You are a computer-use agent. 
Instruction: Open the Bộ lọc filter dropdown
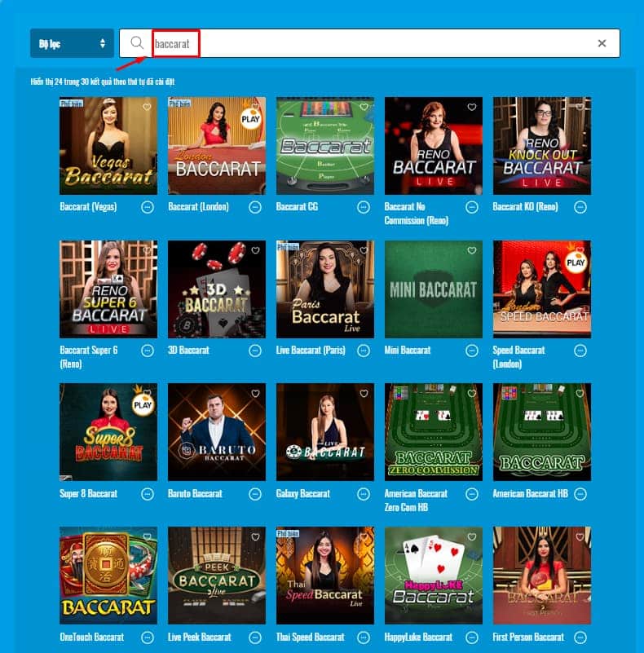point(72,43)
